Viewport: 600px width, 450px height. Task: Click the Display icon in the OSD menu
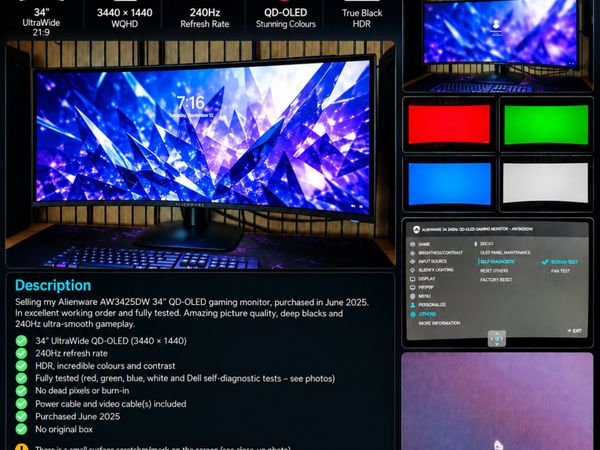click(412, 279)
